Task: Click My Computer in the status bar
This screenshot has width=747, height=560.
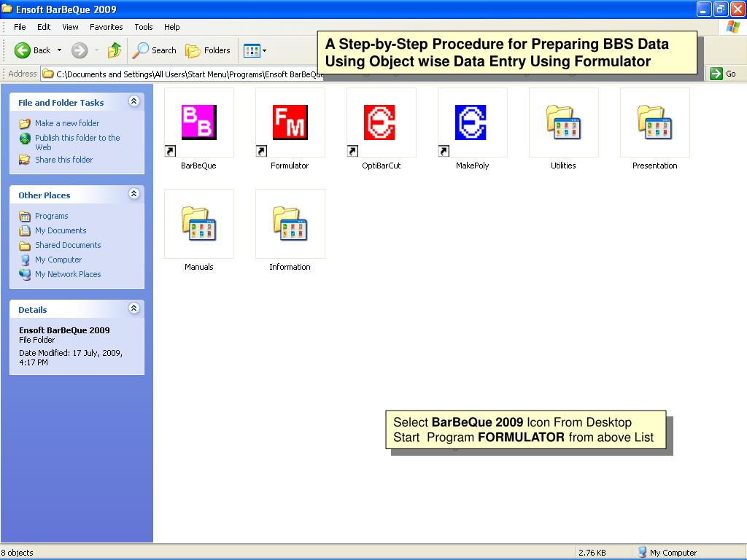Action: point(667,553)
